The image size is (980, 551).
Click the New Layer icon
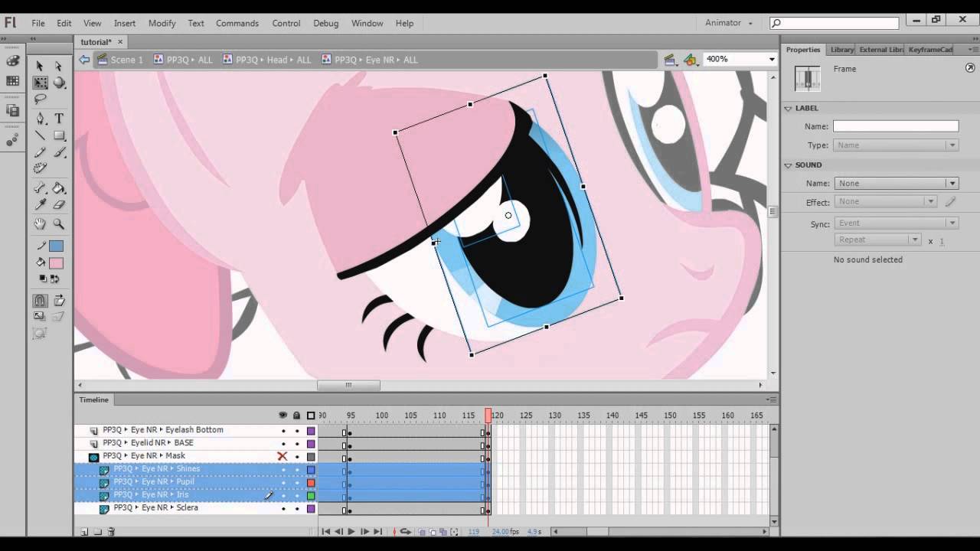(x=85, y=531)
